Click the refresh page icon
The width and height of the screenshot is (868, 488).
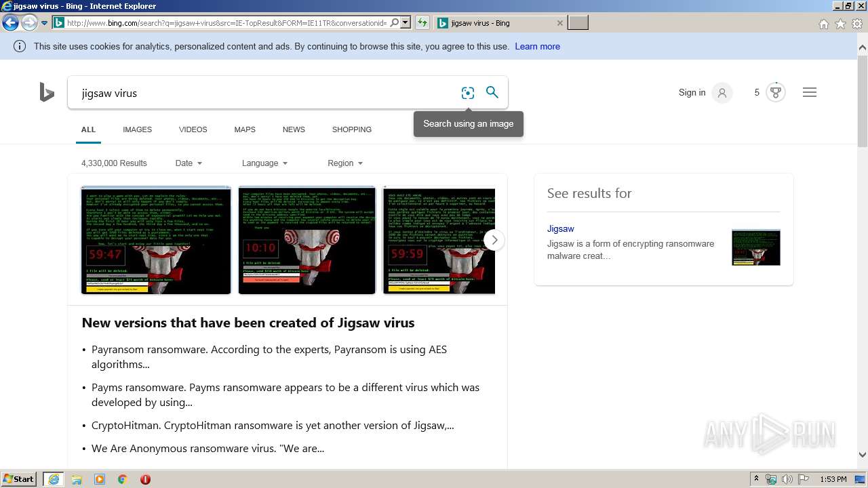pos(422,23)
